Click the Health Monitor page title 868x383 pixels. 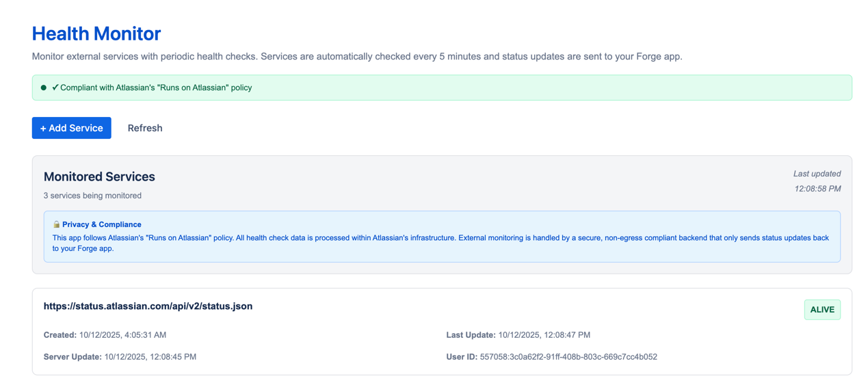pos(96,34)
